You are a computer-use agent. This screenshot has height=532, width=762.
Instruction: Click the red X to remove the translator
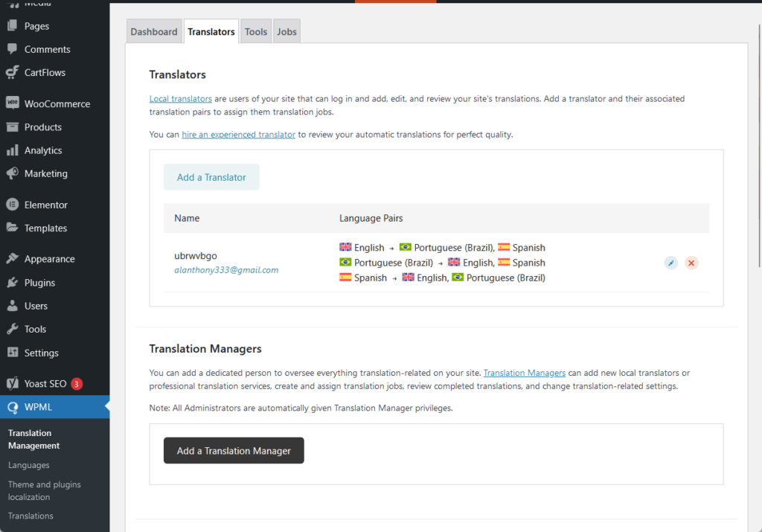click(x=691, y=263)
